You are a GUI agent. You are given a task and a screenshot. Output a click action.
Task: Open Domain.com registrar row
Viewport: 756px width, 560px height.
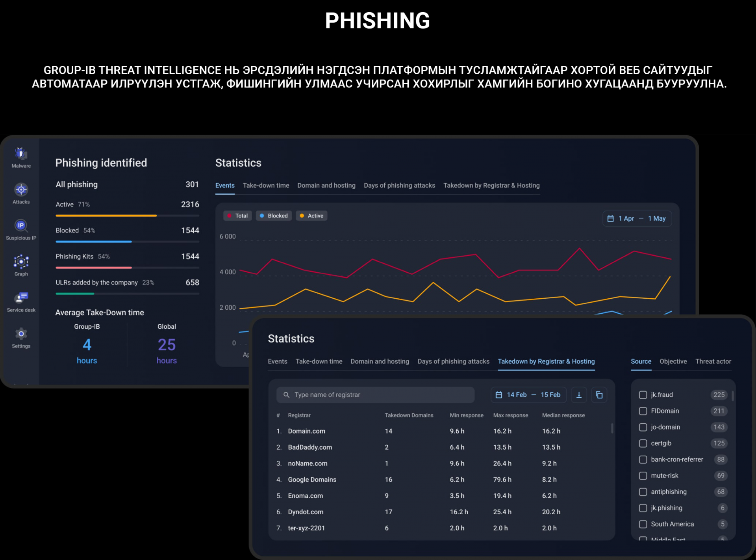[306, 431]
